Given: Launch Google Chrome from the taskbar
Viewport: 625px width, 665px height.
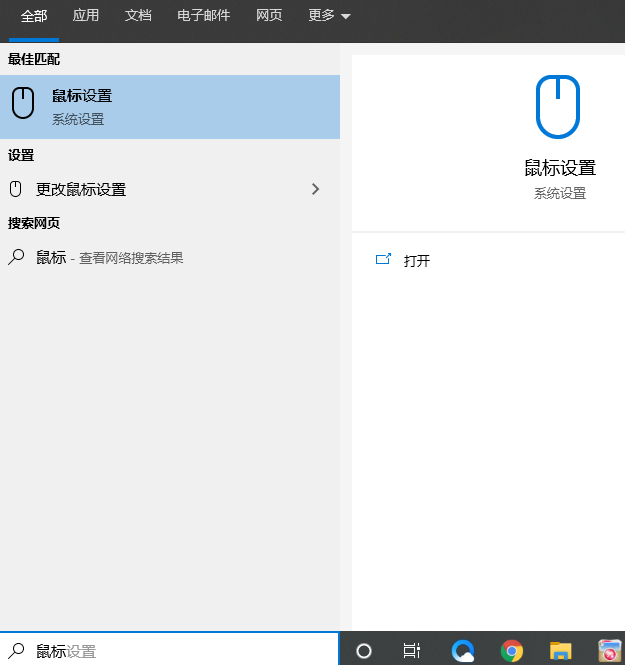Looking at the screenshot, I should tap(512, 651).
